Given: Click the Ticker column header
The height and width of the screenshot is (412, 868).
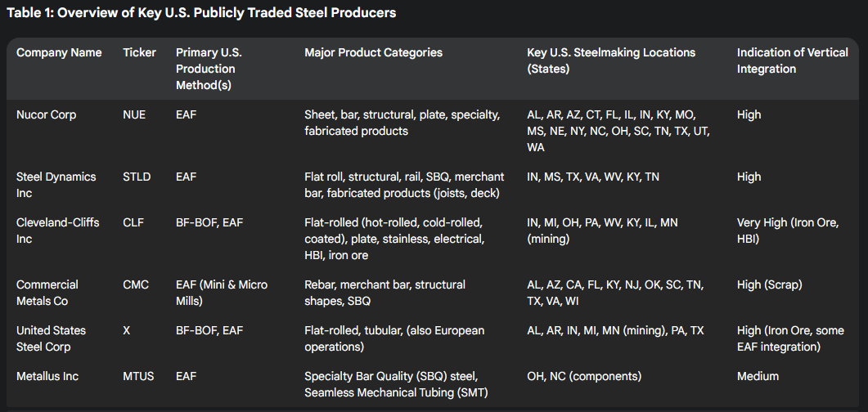Looking at the screenshot, I should click(139, 52).
